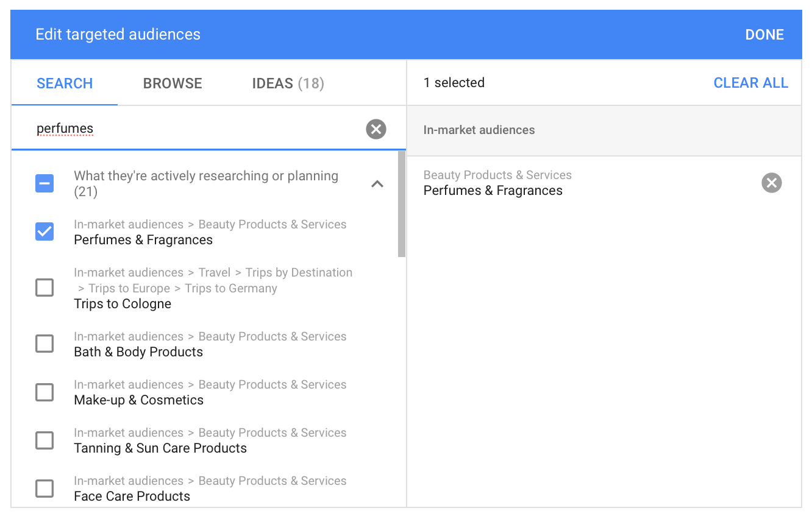Click the Face Care Products label

[x=132, y=496]
